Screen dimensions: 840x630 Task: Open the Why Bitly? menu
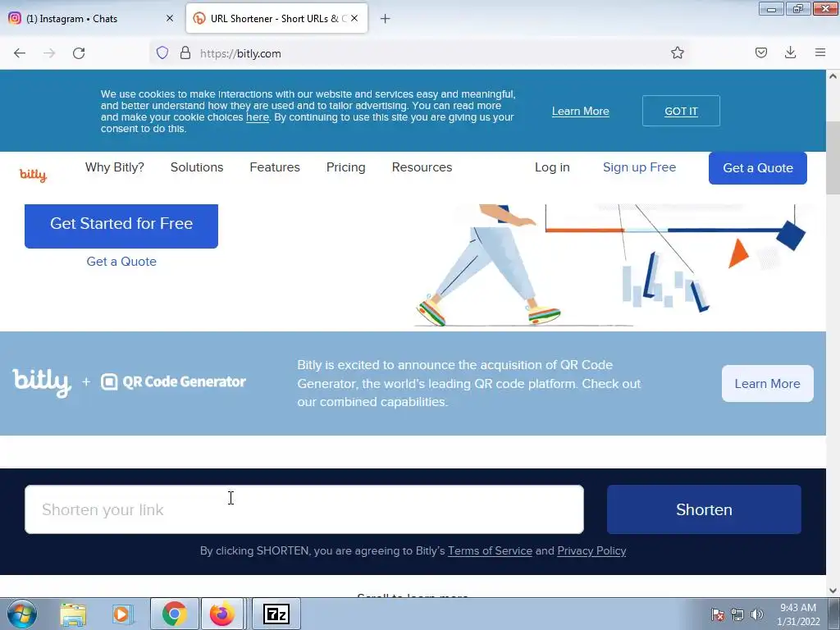pos(115,167)
